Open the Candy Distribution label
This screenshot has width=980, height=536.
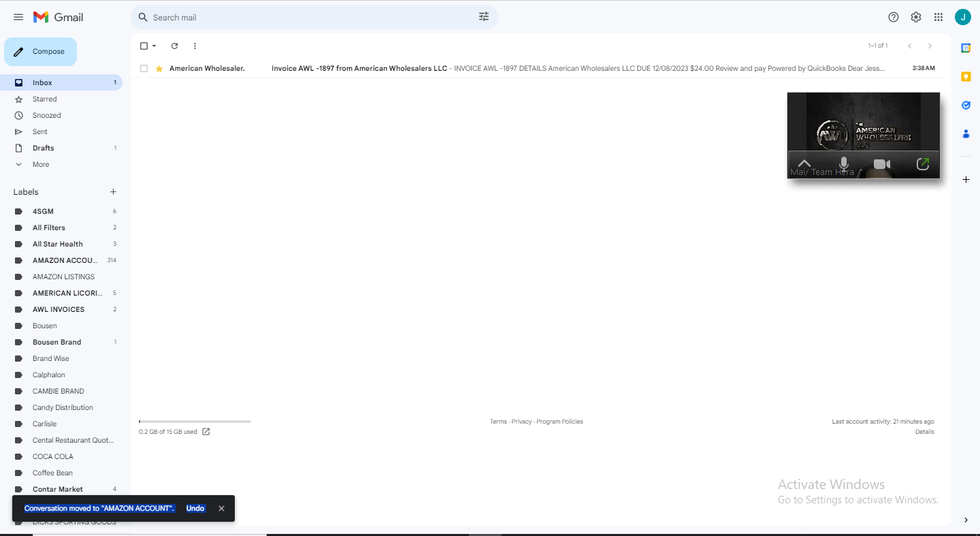[x=61, y=407]
